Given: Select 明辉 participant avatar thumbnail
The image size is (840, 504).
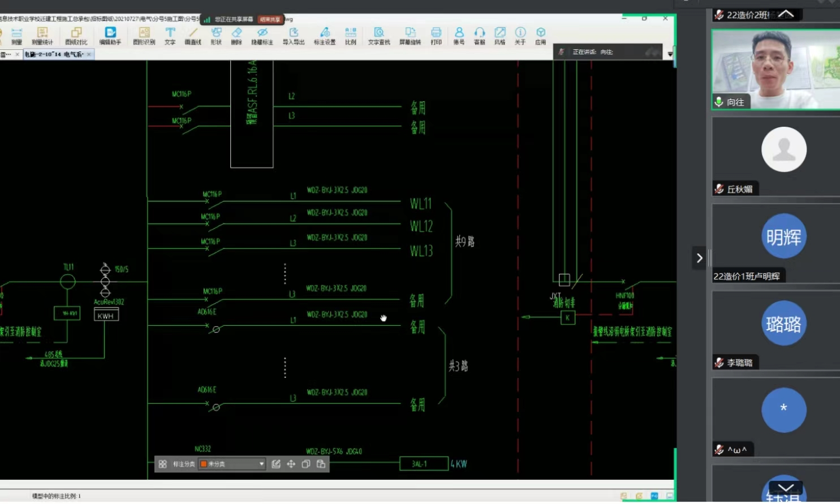Looking at the screenshot, I should [783, 236].
